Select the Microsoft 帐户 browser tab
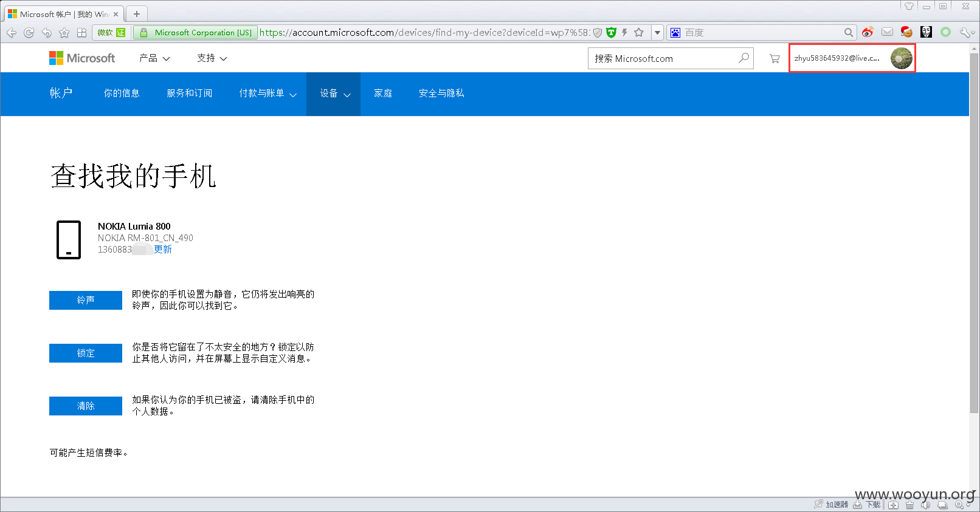 click(x=63, y=14)
